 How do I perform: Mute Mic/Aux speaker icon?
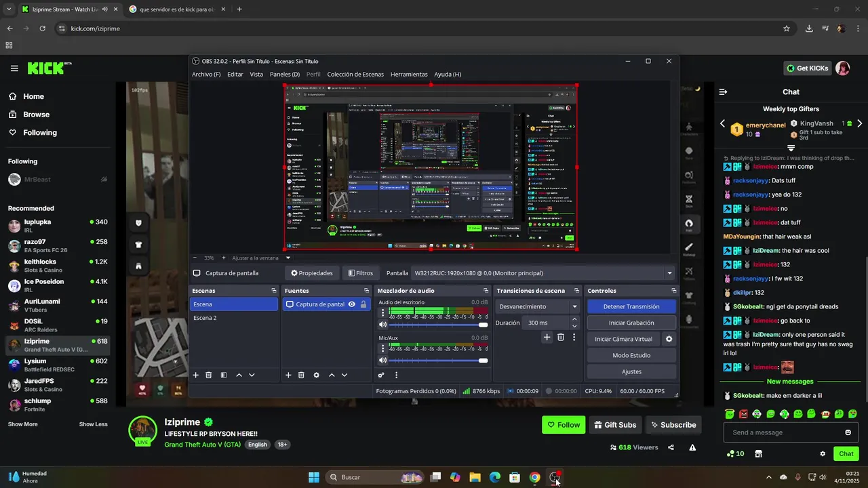point(382,361)
